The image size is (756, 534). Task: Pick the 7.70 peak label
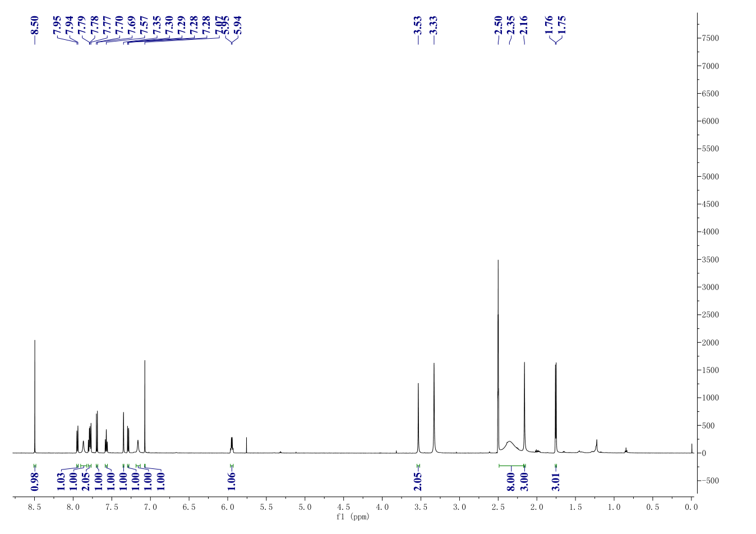coord(119,26)
